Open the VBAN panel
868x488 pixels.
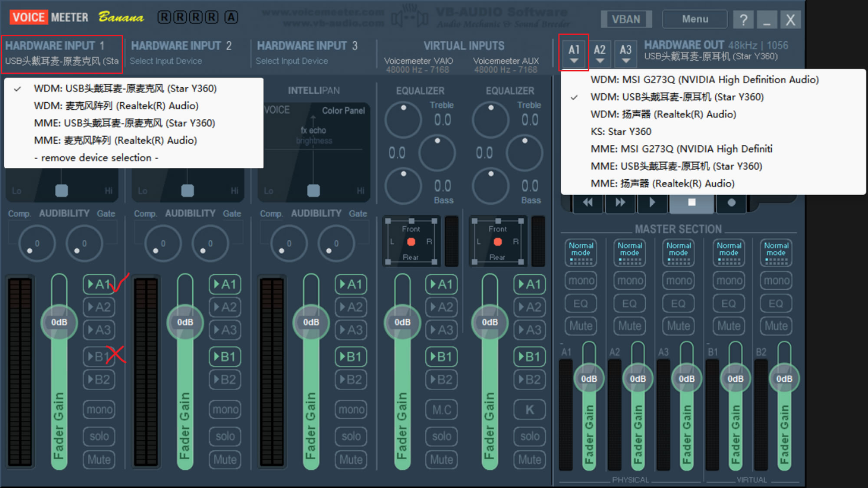(x=626, y=19)
